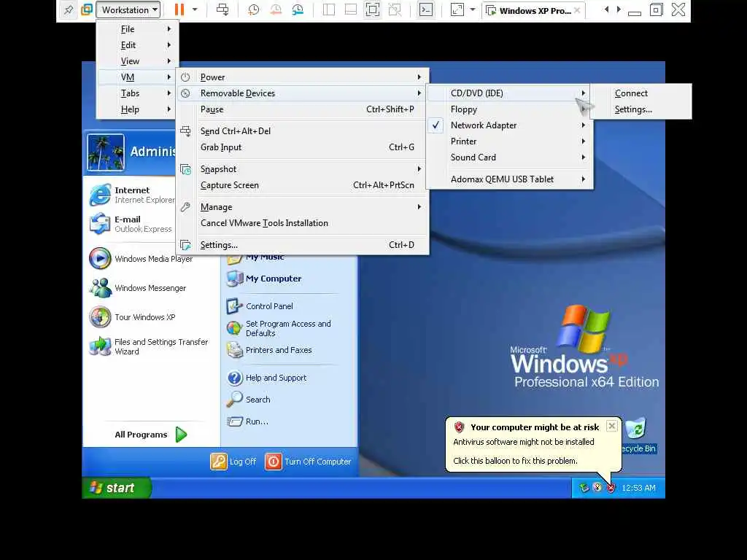Click the previous tab left arrow
747x560 pixels.
[606, 9]
